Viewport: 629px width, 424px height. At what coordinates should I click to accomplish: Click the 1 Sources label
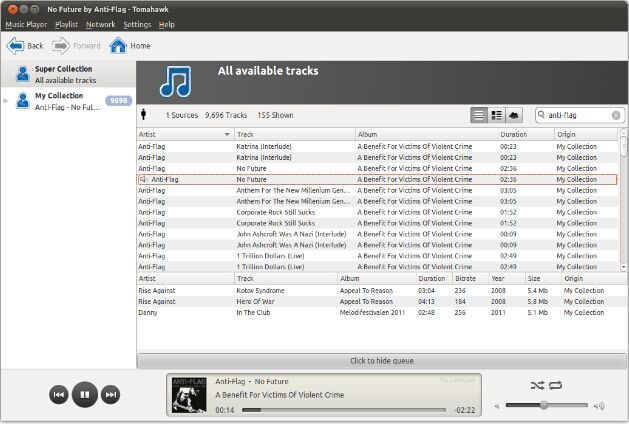[x=182, y=115]
